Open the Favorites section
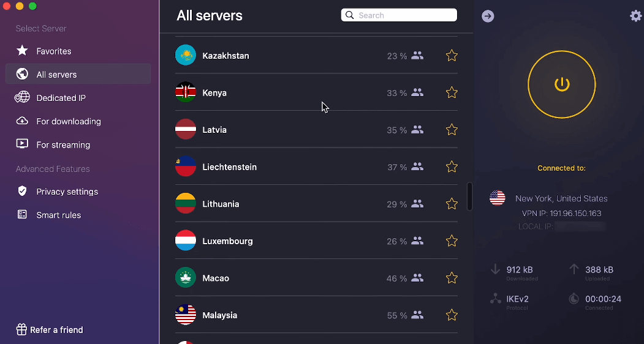644x344 pixels. [x=54, y=51]
